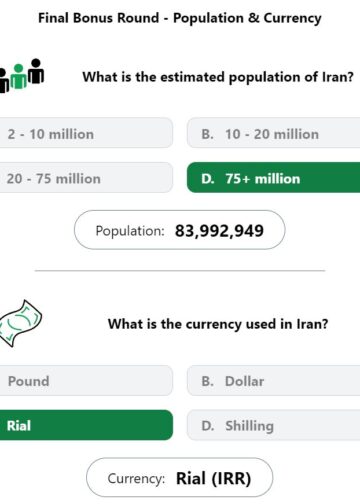Select option B. Dollar
Viewport: 360px width, 504px height.
pyautogui.click(x=273, y=380)
